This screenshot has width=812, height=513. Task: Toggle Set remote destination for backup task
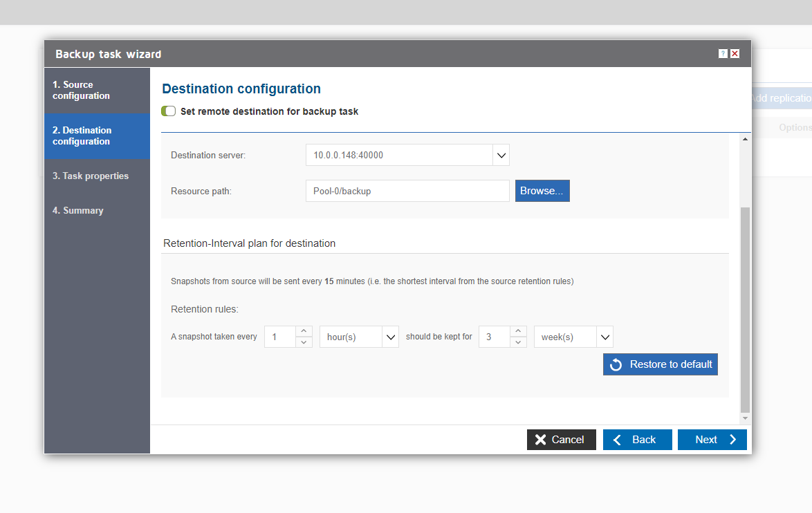pyautogui.click(x=168, y=111)
